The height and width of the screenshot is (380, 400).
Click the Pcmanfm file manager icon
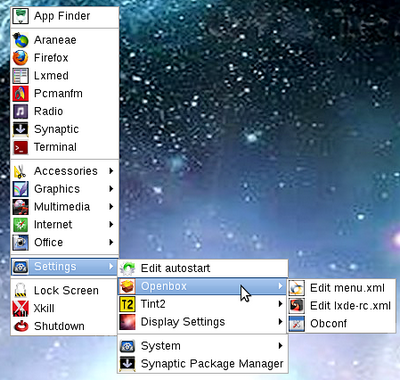click(20, 93)
